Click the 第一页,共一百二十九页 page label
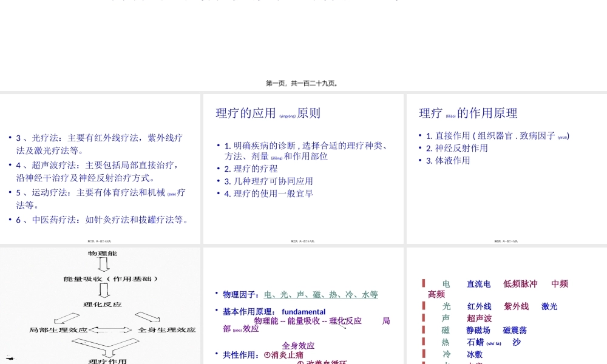The width and height of the screenshot is (607, 364). pos(303,84)
